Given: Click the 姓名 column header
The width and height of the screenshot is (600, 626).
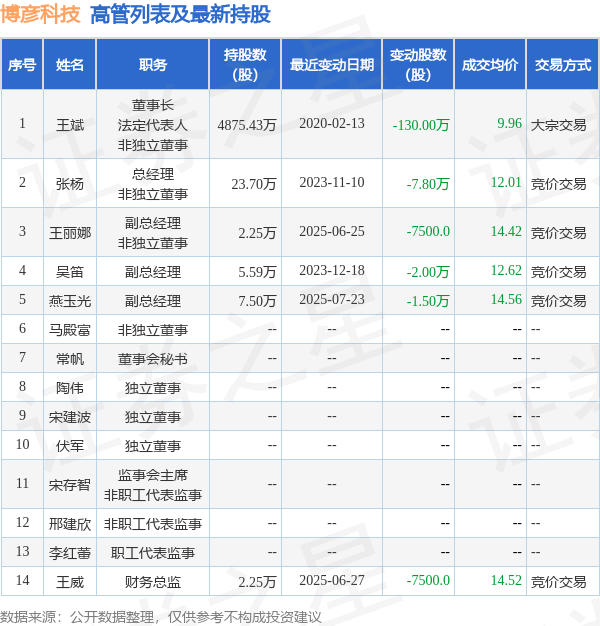Looking at the screenshot, I should pos(70,65).
